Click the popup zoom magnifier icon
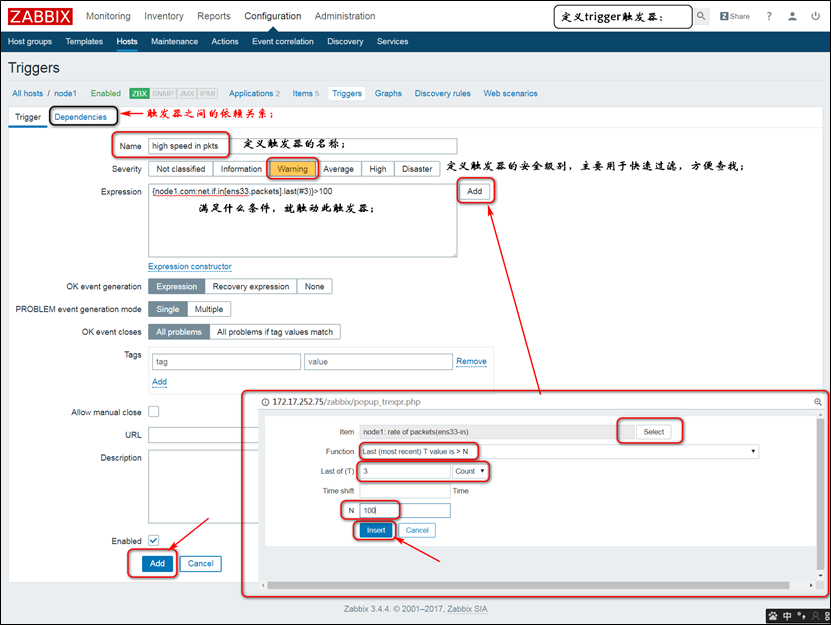831x625 pixels. 818,402
